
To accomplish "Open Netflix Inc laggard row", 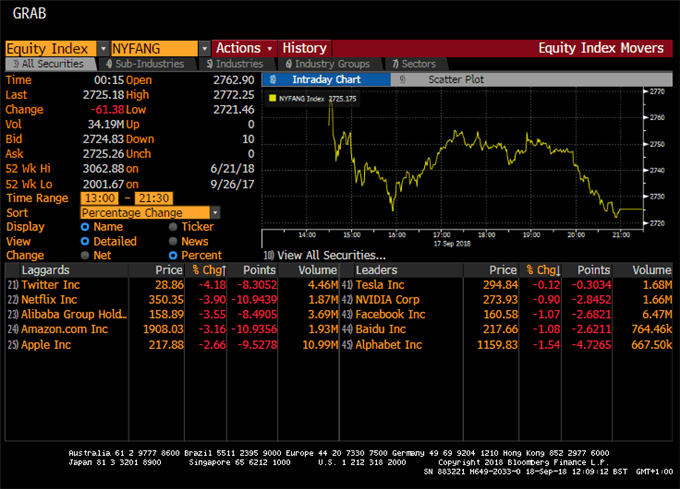I will 172,300.
